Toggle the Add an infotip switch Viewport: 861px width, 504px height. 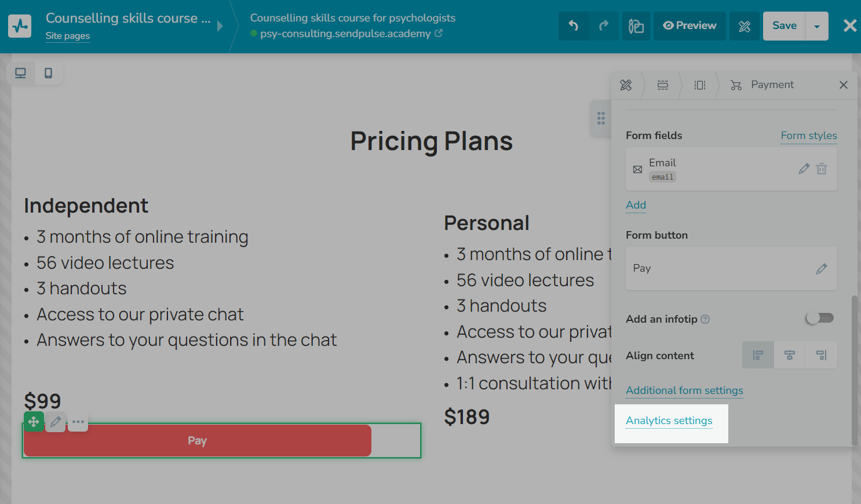click(x=819, y=318)
